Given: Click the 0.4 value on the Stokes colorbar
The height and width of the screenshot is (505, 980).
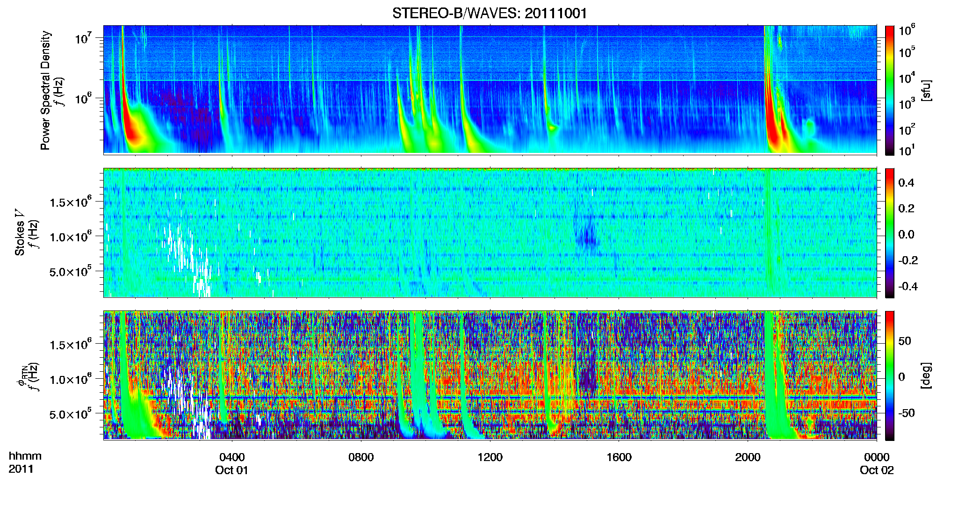Looking at the screenshot, I should 906,183.
